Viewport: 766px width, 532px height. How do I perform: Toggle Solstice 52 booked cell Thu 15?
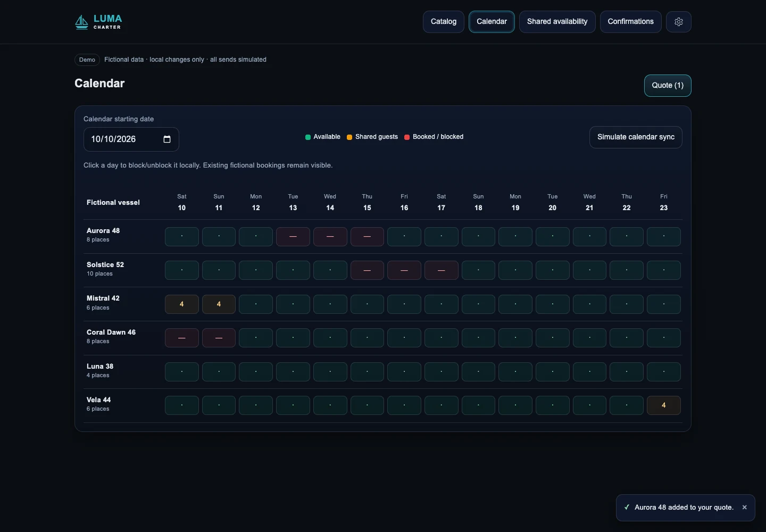pos(367,270)
